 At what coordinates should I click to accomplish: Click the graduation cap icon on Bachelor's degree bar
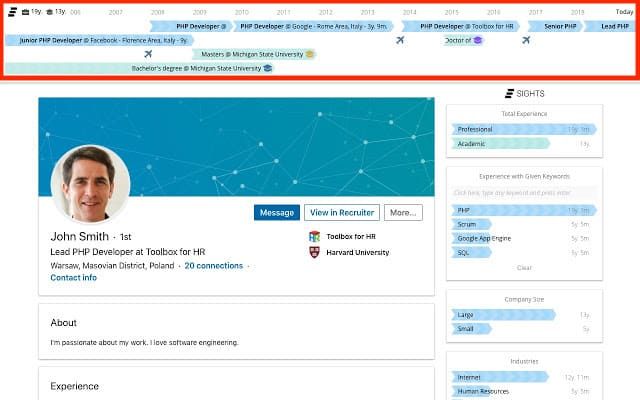point(267,68)
